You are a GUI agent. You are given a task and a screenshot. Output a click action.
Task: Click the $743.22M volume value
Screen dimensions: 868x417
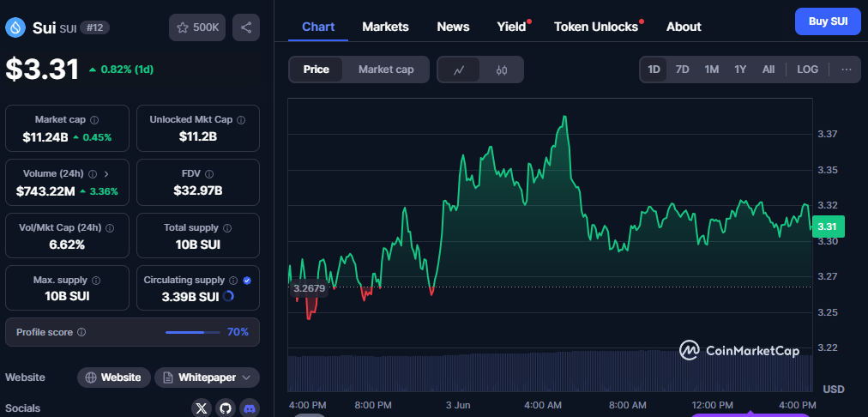tap(45, 191)
